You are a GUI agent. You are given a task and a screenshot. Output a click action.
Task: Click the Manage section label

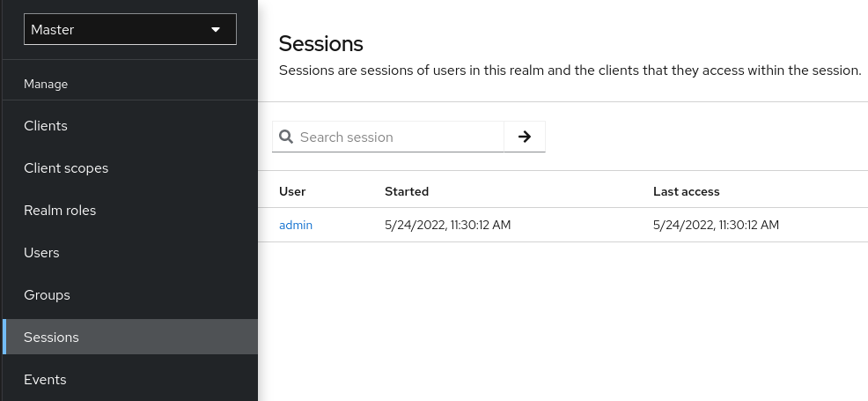click(46, 84)
